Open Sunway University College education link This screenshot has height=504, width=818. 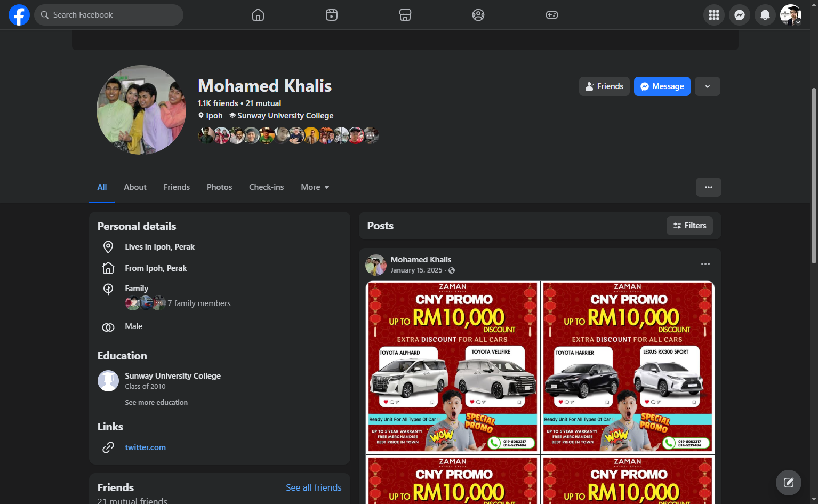pyautogui.click(x=173, y=376)
